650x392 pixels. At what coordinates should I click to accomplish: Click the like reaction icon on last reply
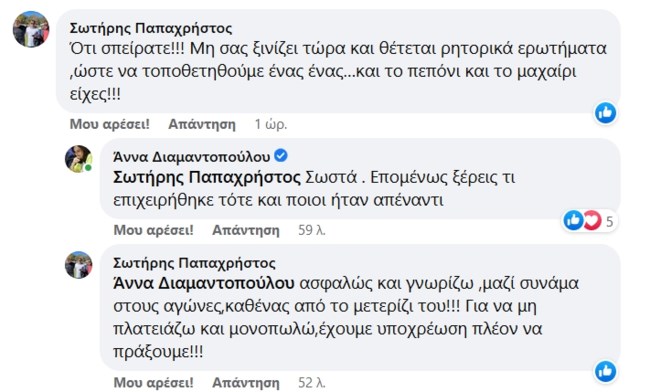605,371
